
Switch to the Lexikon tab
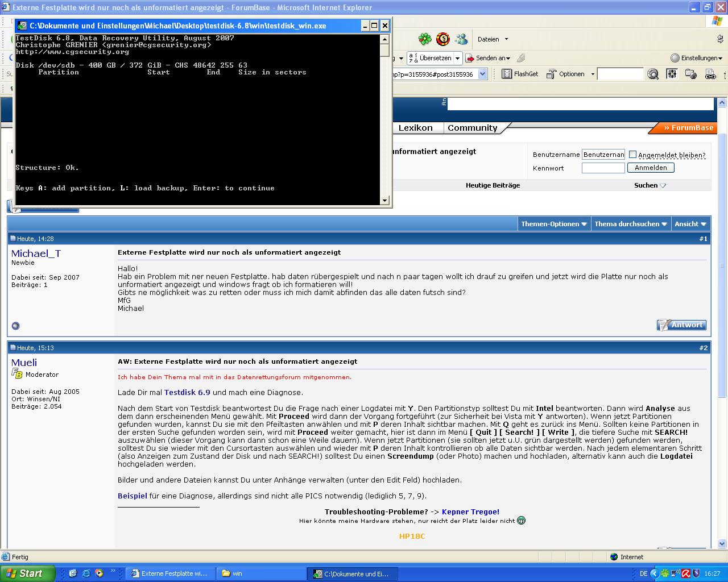415,128
